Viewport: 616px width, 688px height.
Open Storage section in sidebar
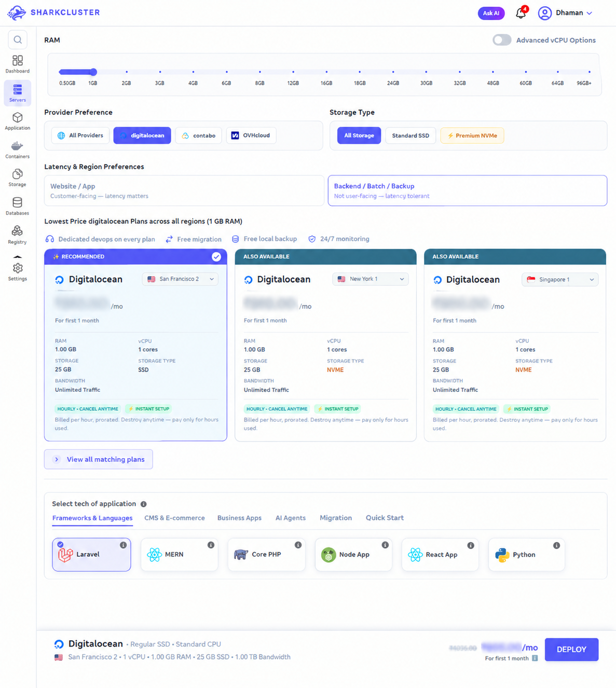point(18,178)
